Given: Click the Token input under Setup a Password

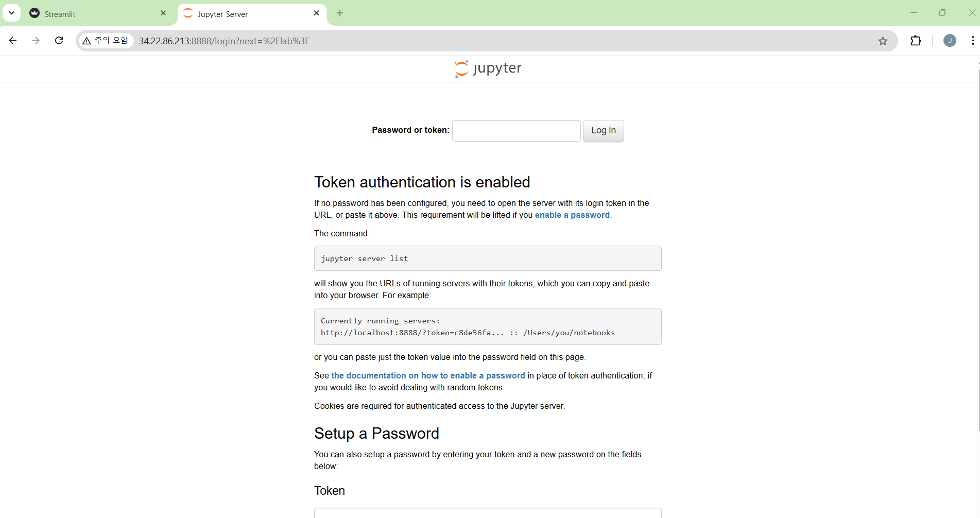Looking at the screenshot, I should click(x=488, y=513).
